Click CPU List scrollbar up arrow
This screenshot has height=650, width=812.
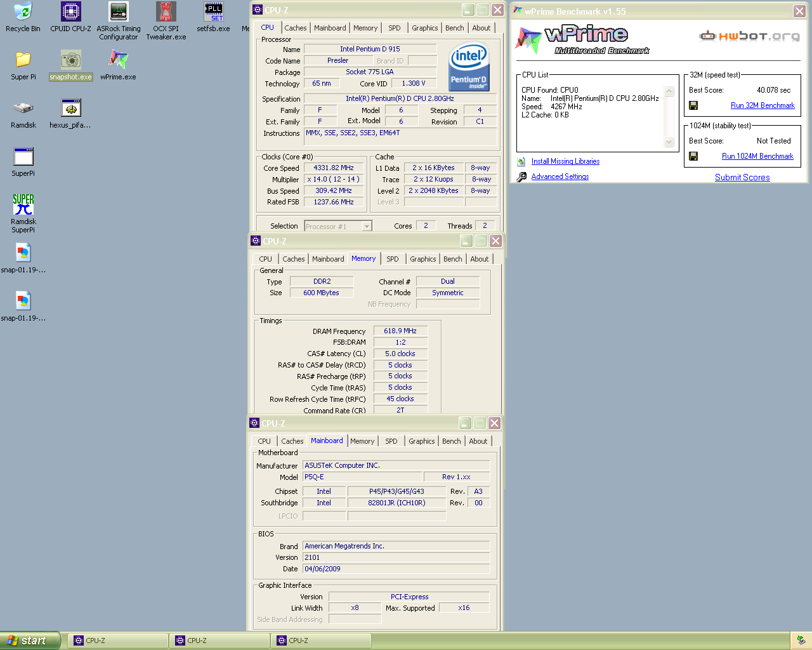click(x=669, y=91)
